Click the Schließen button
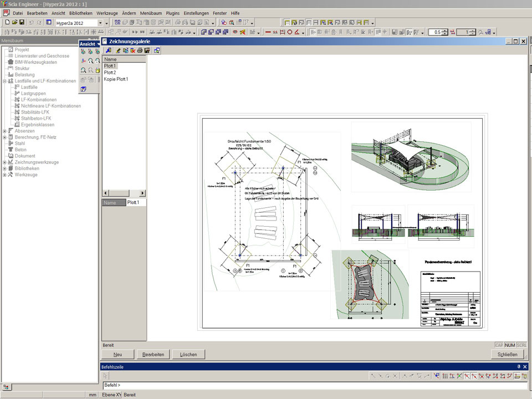This screenshot has width=532, height=399. [x=507, y=355]
